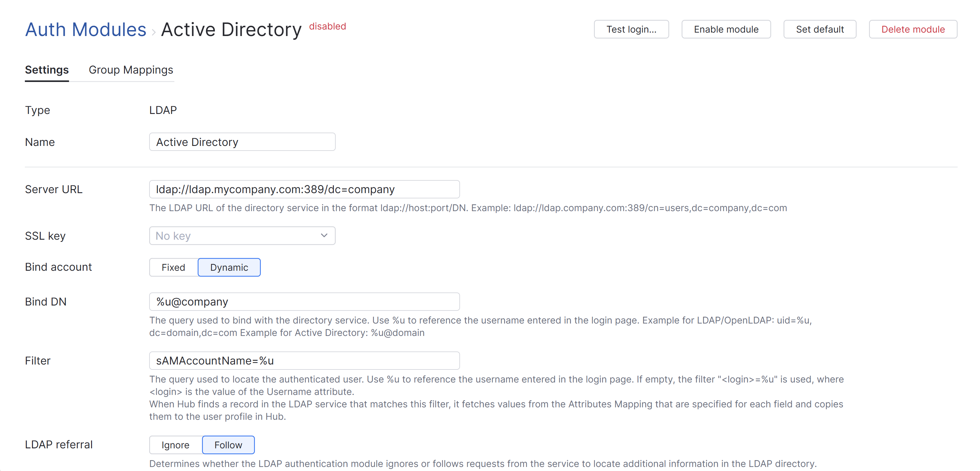The height and width of the screenshot is (471, 980).
Task: Set LDAP referral to Ignore
Action: (x=175, y=445)
